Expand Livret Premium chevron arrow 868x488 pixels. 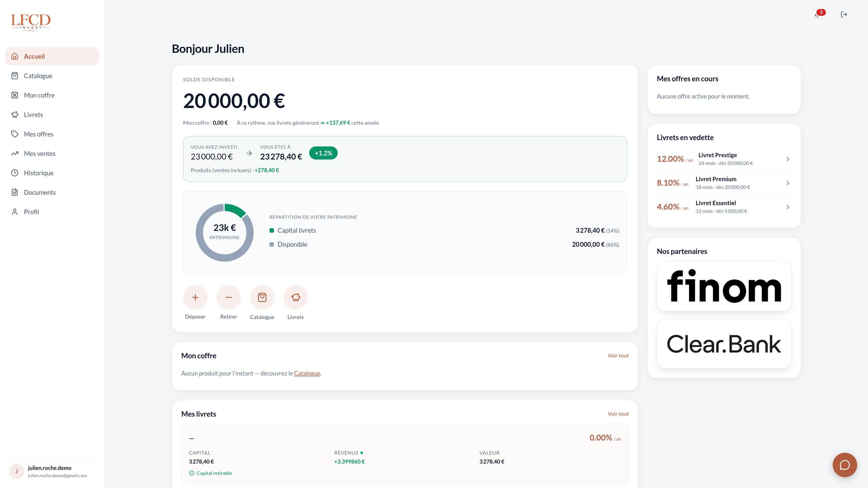pyautogui.click(x=788, y=183)
